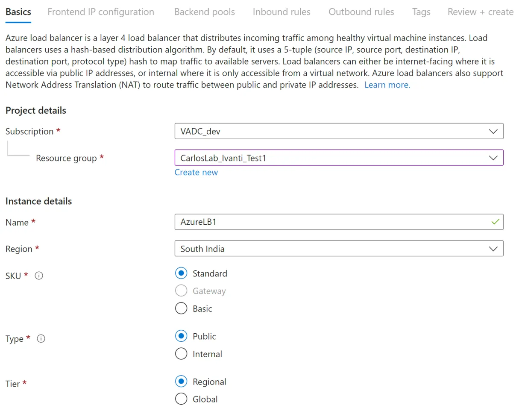Click the Project details heading

pos(36,110)
